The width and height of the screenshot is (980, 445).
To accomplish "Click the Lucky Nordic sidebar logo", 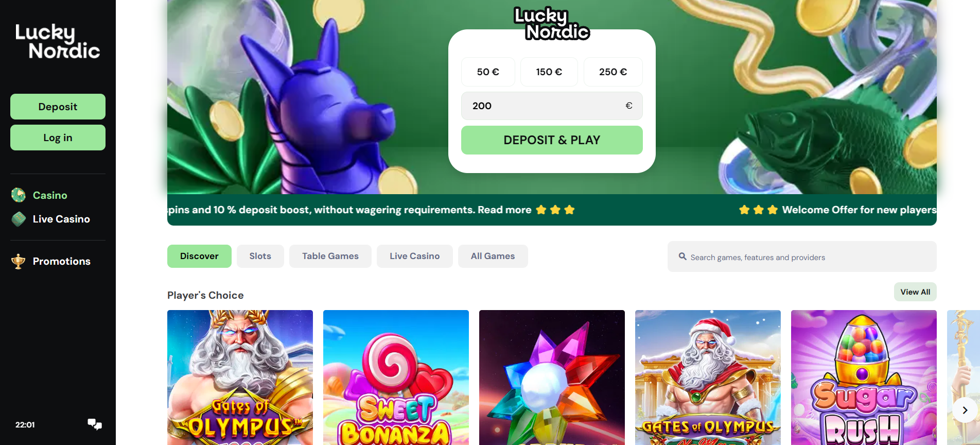I will coord(58,42).
